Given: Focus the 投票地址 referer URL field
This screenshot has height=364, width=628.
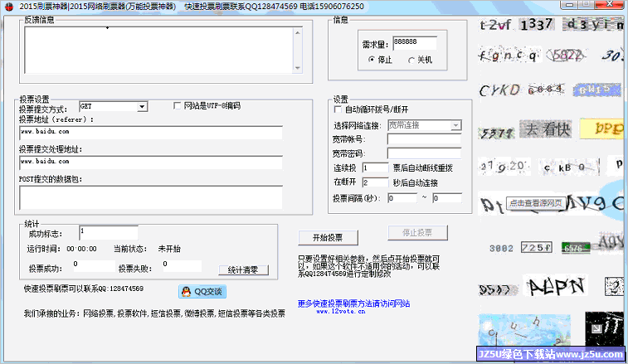Looking at the screenshot, I should pyautogui.click(x=150, y=131).
